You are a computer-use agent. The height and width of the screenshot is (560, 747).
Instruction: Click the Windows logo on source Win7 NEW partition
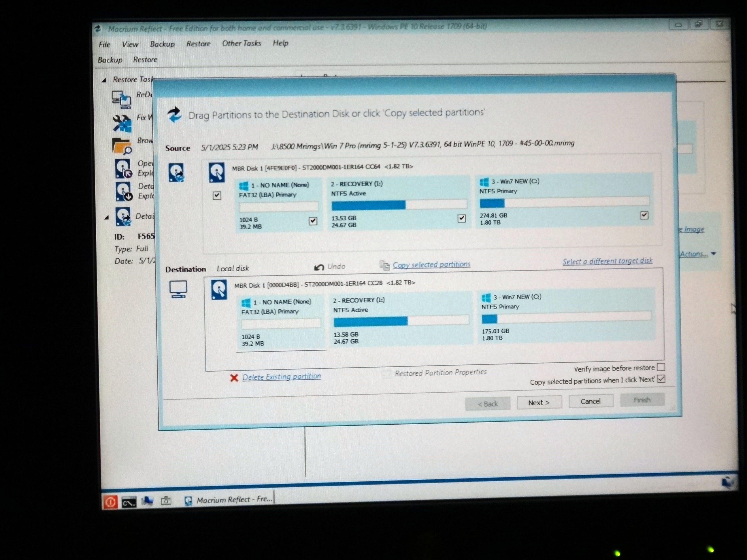click(484, 182)
